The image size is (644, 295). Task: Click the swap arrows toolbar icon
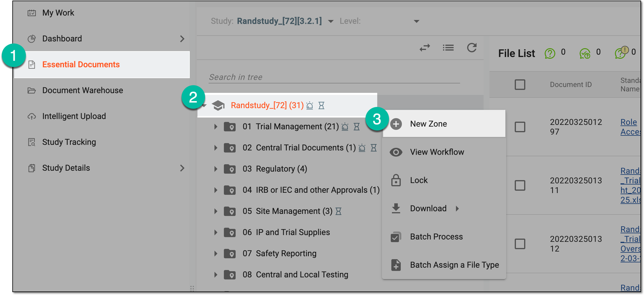[425, 48]
